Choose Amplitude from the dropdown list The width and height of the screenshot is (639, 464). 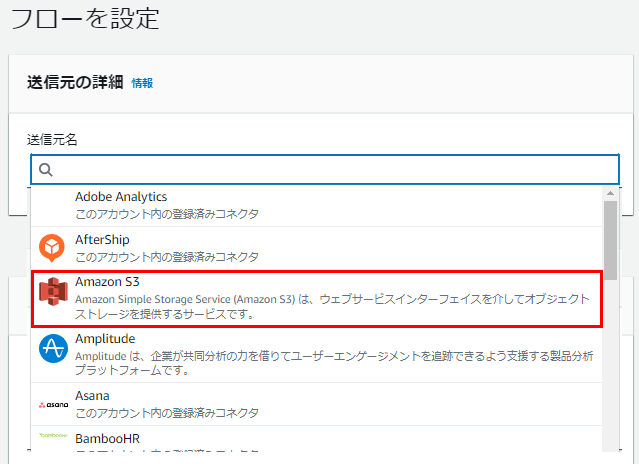pos(317,355)
